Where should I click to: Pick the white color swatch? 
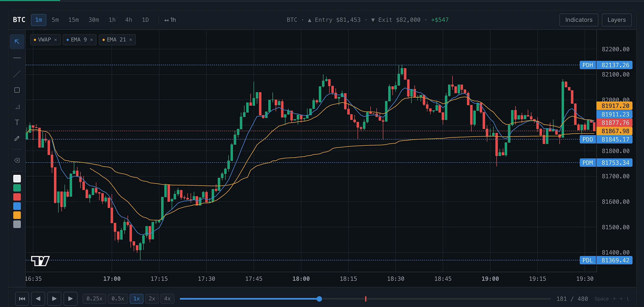point(17,179)
